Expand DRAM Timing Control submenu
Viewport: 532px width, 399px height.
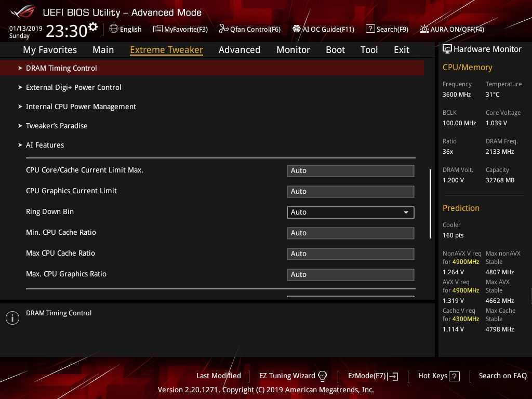point(61,68)
